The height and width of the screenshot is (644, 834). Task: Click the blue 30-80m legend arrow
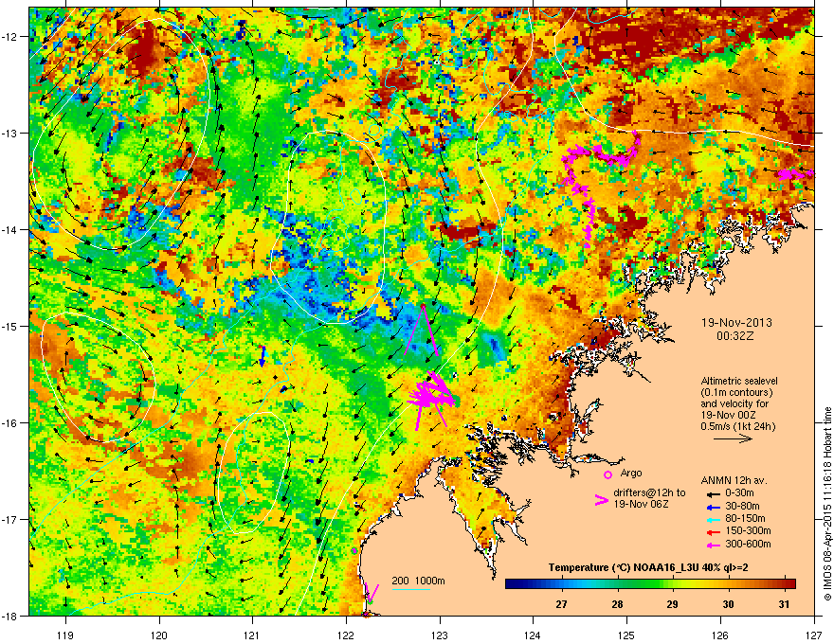pyautogui.click(x=713, y=507)
